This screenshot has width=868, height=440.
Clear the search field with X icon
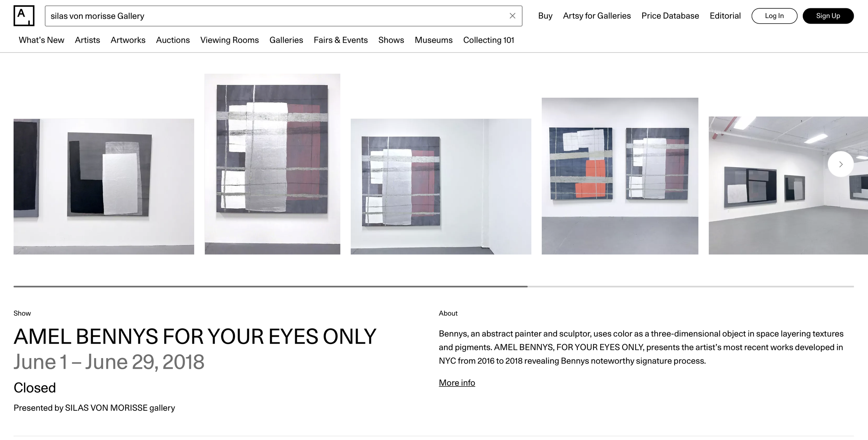point(512,16)
